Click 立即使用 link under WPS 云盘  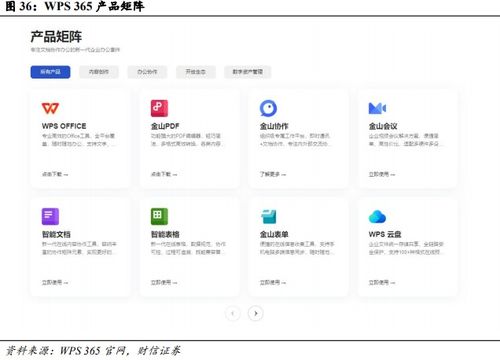(382, 282)
